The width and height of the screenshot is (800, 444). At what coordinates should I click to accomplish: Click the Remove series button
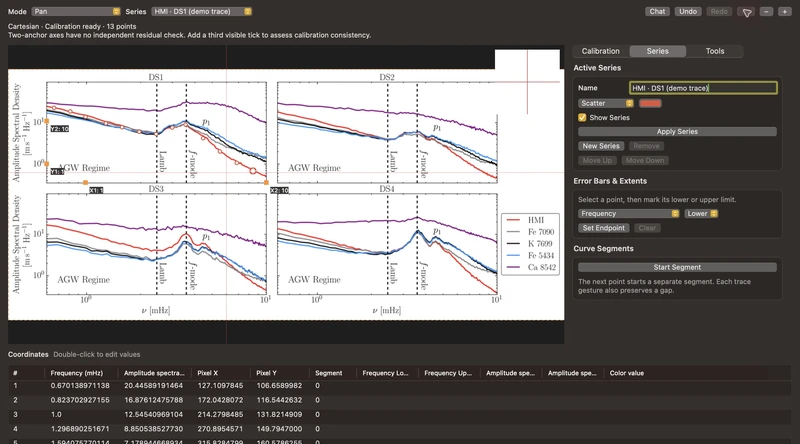(x=646, y=146)
